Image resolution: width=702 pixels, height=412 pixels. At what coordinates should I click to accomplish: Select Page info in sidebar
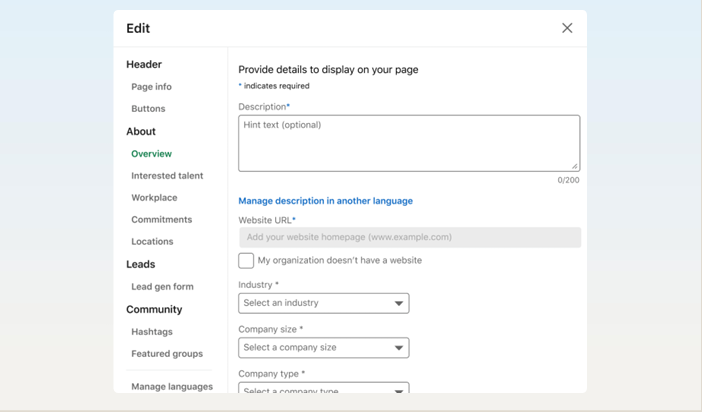(151, 87)
